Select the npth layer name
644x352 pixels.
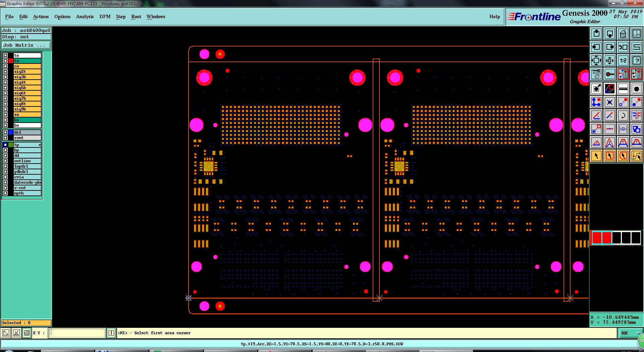click(27, 193)
